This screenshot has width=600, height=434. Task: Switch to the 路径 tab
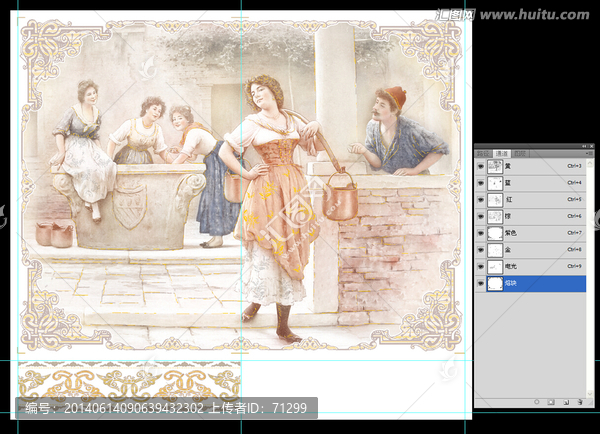(483, 153)
